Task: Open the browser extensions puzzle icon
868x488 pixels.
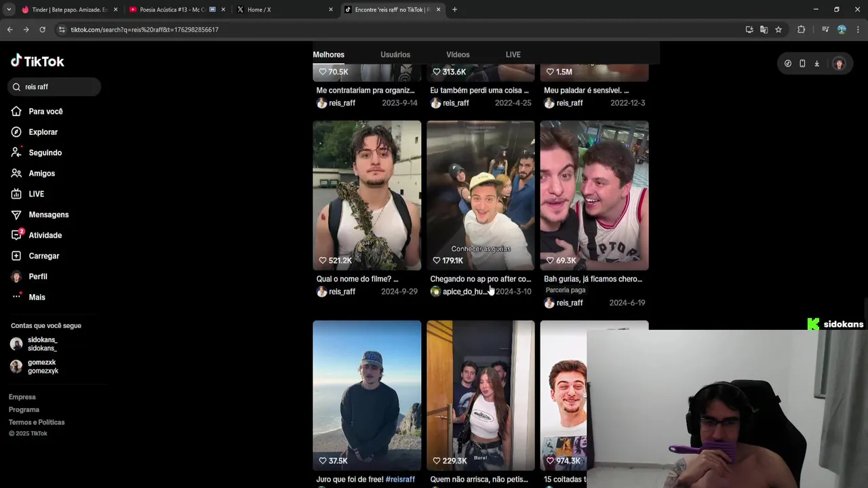Action: pos(801,30)
